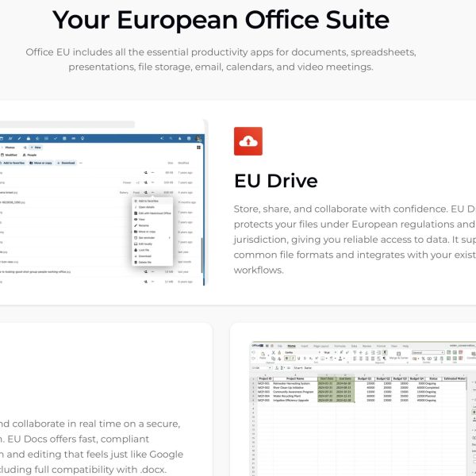The image size is (476, 476).
Task: Click the lightbulb icon in Drive's blue header
Action: click(x=83, y=138)
